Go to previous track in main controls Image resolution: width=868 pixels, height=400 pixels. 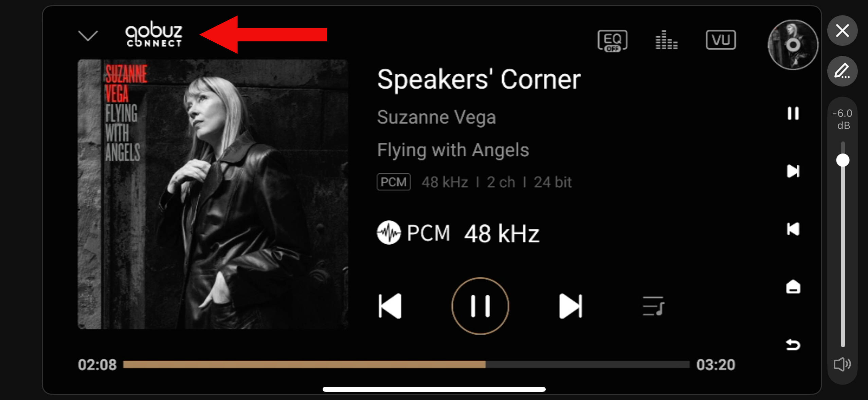390,306
